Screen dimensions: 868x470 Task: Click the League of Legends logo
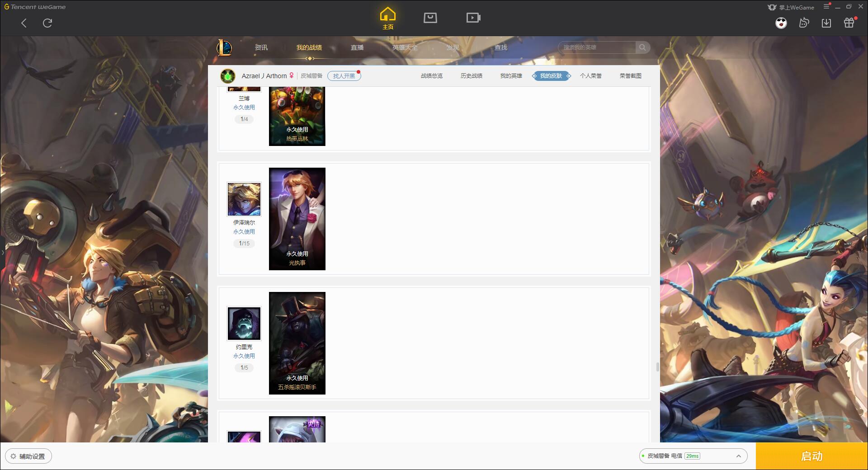[225, 47]
